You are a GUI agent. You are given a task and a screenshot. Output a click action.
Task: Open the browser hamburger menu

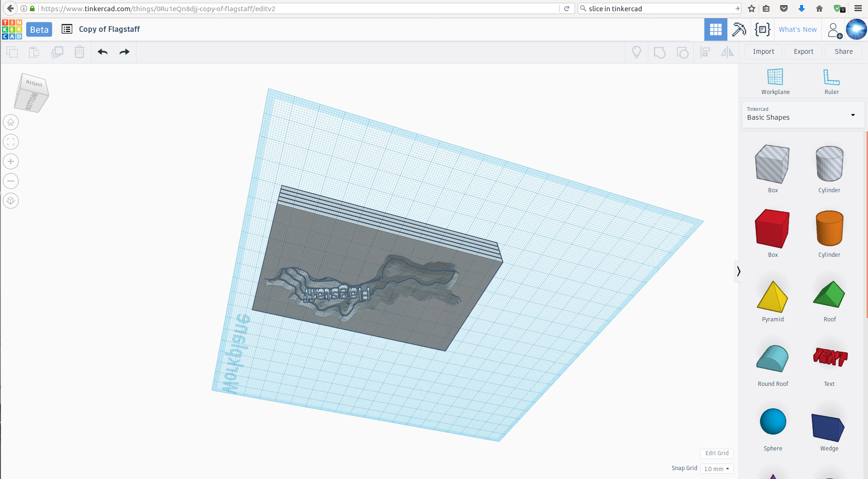(858, 8)
